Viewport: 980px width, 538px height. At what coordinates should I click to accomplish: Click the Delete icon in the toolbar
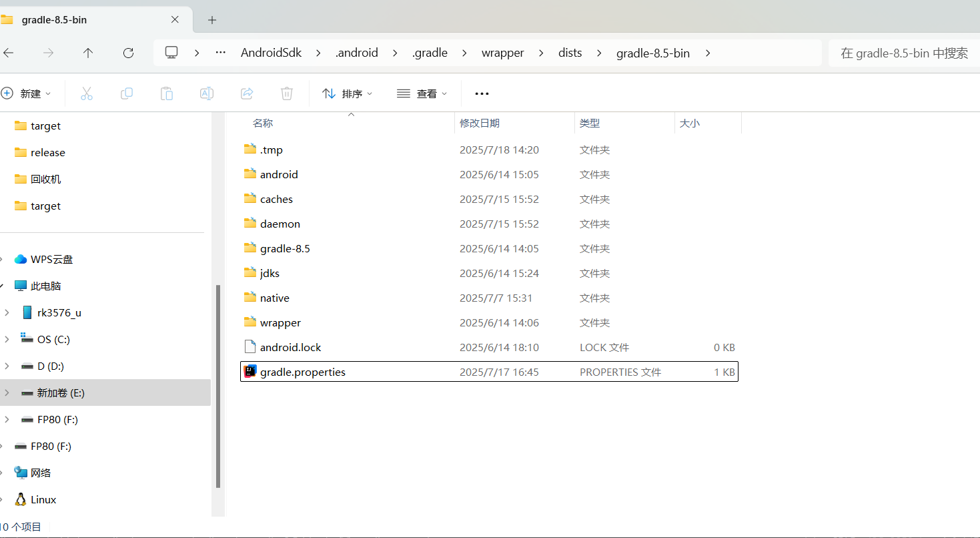tap(286, 93)
